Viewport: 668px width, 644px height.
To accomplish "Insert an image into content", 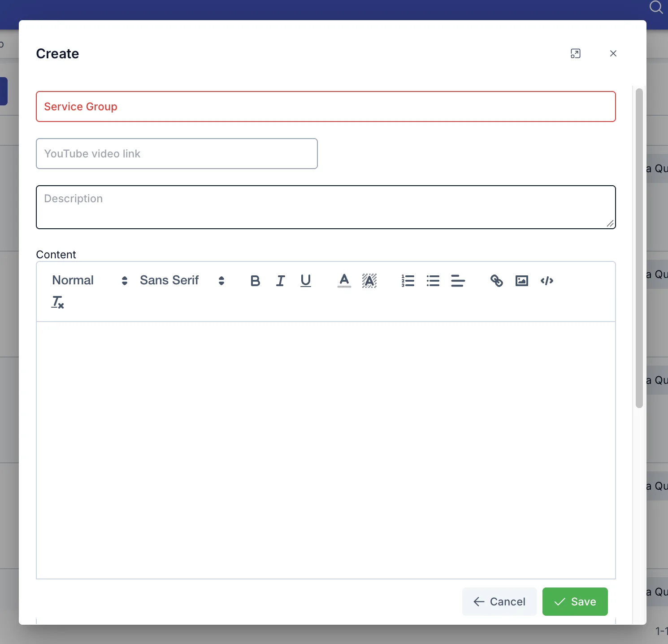I will point(521,281).
